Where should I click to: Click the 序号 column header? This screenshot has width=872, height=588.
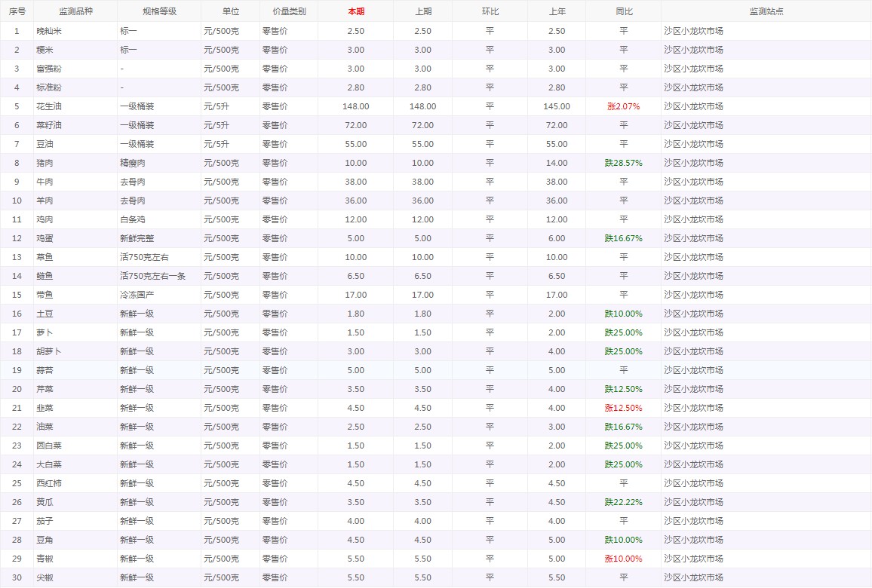[17, 11]
